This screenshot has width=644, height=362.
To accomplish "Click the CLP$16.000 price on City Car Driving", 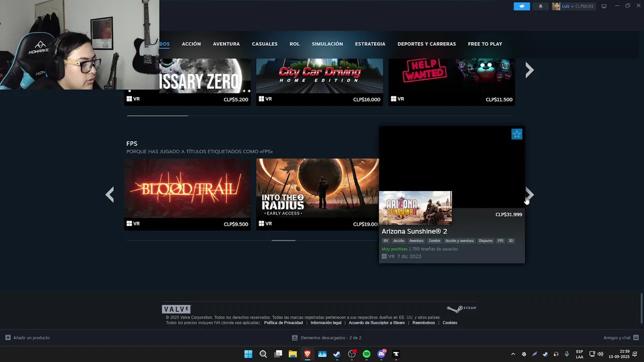I will pos(367,100).
